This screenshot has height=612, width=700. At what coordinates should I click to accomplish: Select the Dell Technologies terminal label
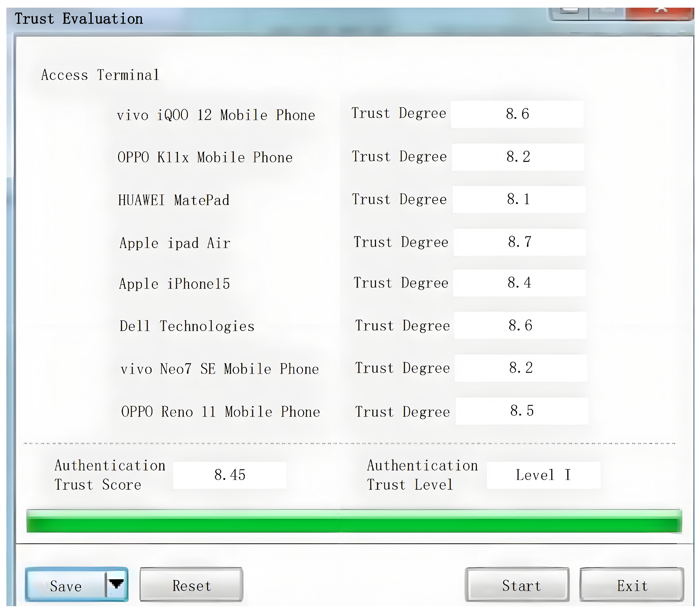(x=187, y=326)
